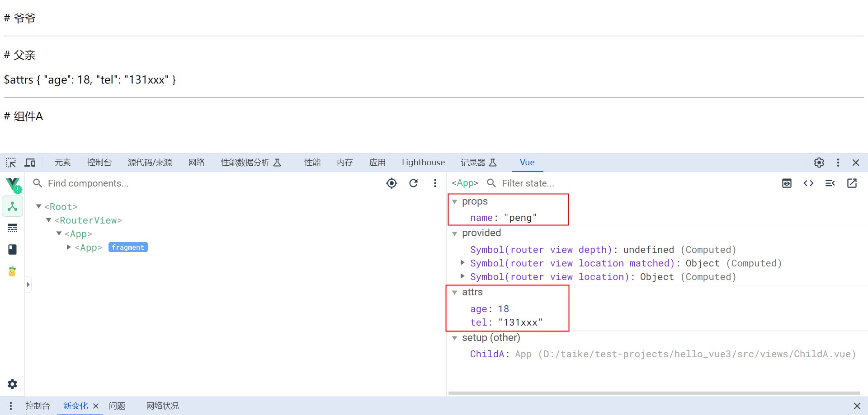868x415 pixels.
Task: Switch to bottom drawer 控制台 tab
Action: [38, 406]
